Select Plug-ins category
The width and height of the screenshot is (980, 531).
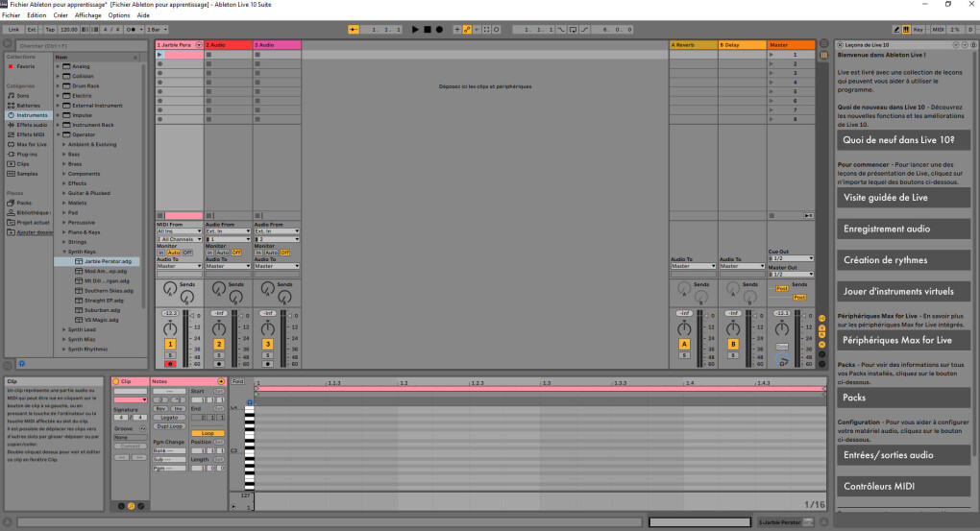tap(27, 155)
